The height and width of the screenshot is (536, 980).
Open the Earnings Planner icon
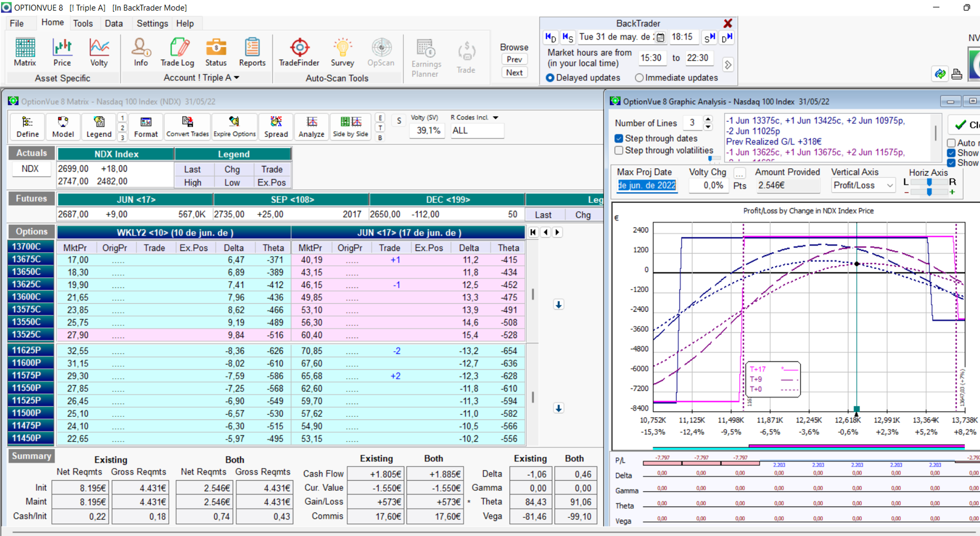click(426, 58)
